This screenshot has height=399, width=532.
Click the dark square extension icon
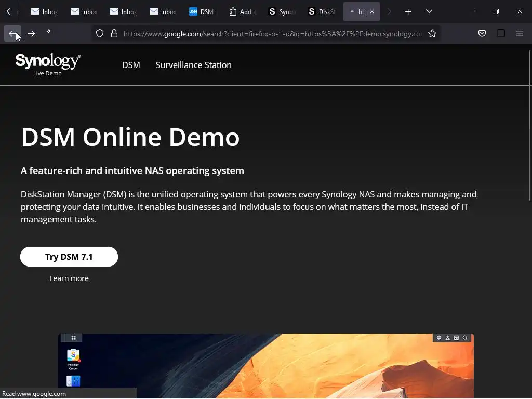(x=501, y=33)
